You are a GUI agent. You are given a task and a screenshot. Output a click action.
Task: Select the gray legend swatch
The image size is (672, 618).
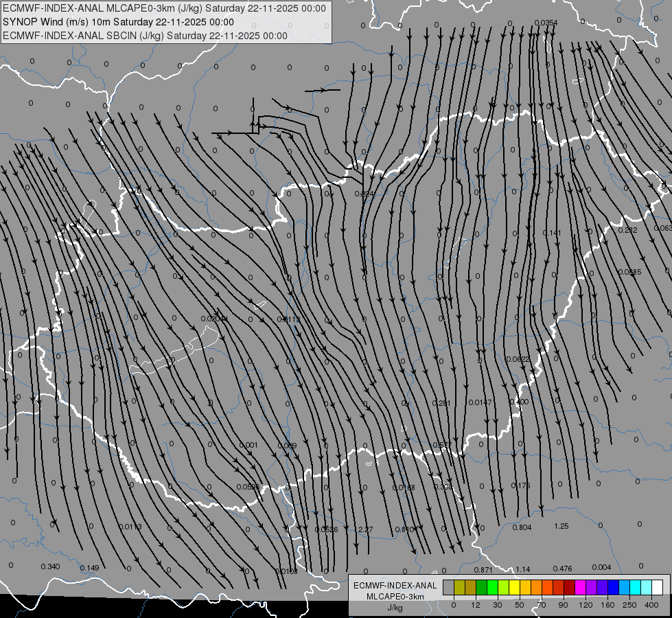coord(449,587)
